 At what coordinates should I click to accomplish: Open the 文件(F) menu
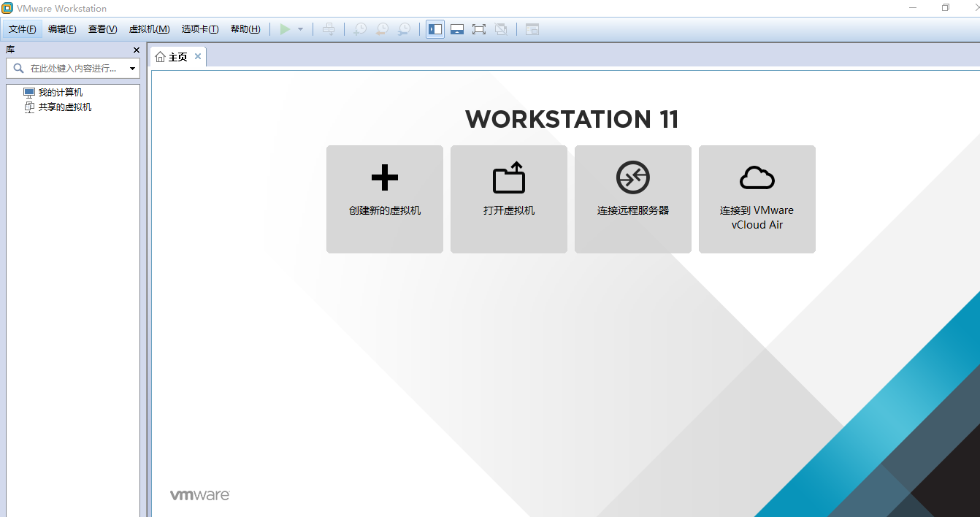click(23, 29)
